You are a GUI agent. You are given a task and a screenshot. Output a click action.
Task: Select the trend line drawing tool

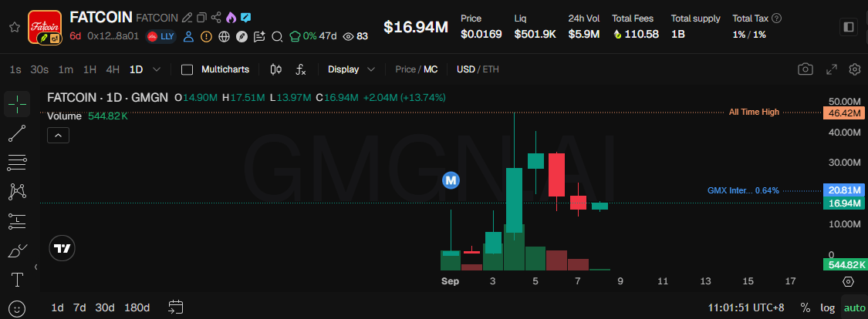tap(17, 134)
